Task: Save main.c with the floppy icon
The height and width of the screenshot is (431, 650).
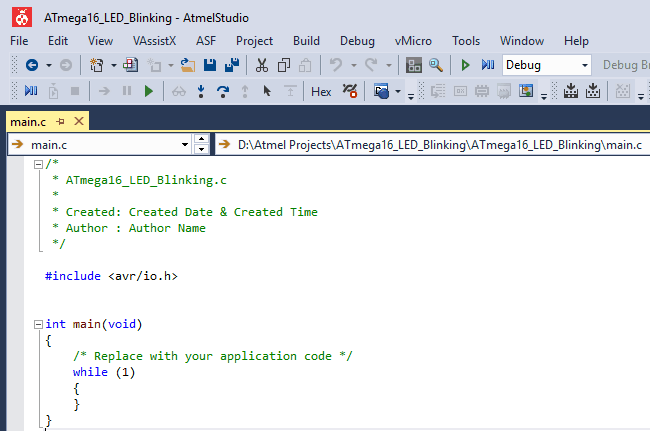Action: 210,65
